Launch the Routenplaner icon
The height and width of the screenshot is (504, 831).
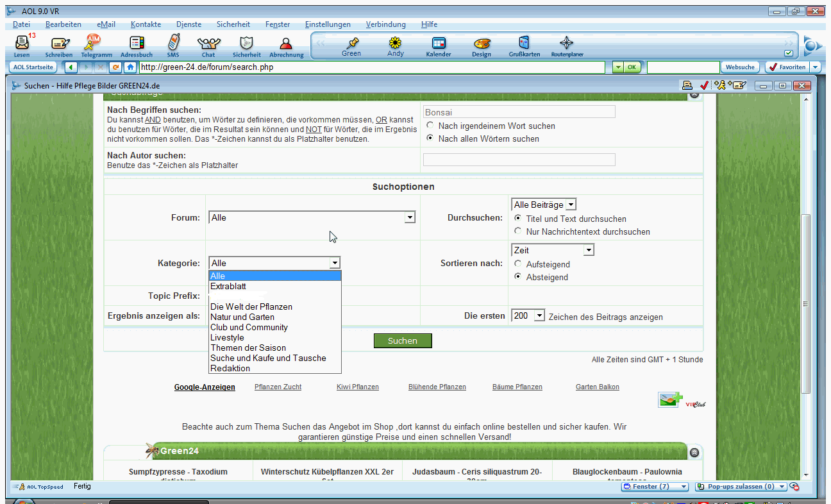coord(567,44)
